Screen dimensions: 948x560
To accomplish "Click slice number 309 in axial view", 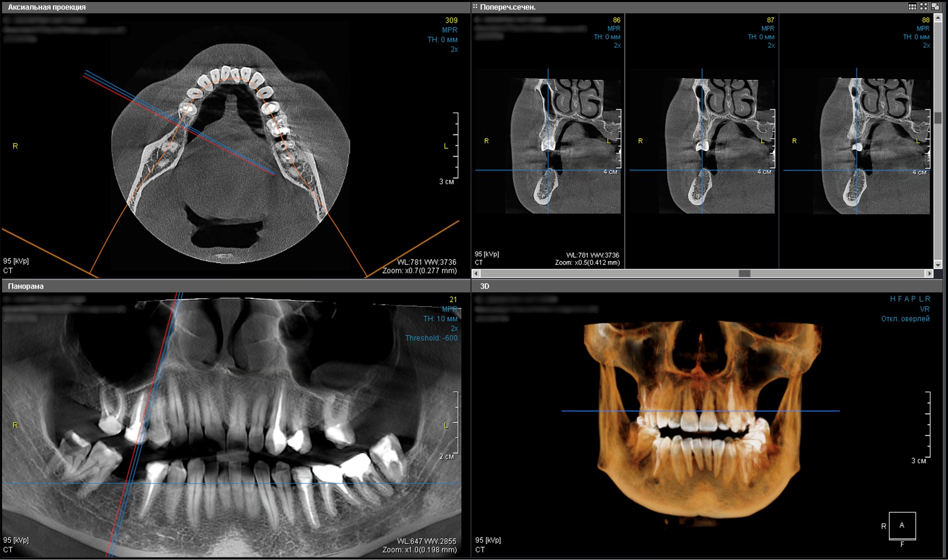I will tap(451, 20).
